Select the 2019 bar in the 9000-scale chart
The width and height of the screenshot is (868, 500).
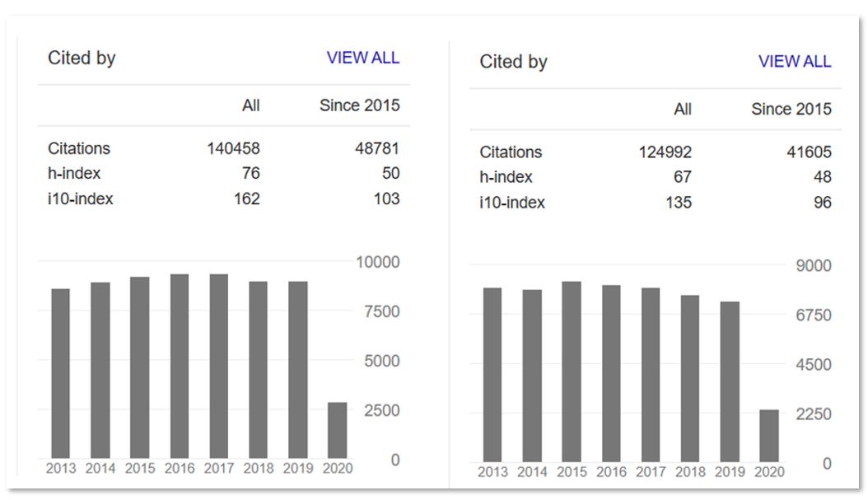point(730,381)
